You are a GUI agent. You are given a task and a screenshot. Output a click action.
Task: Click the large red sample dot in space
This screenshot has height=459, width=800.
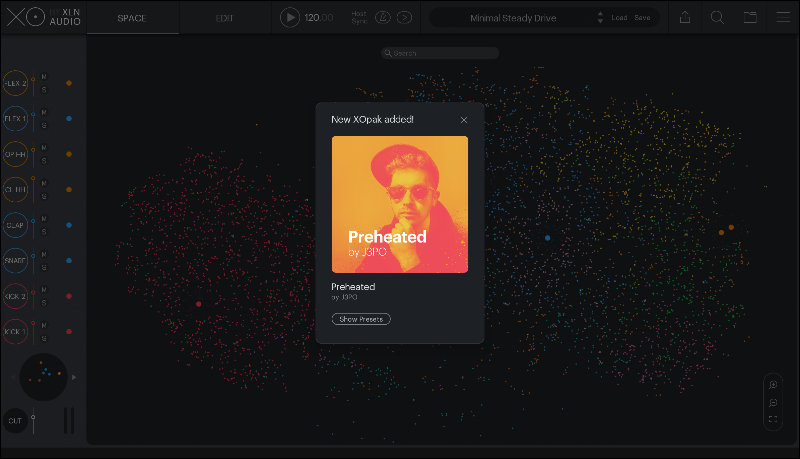tap(198, 304)
